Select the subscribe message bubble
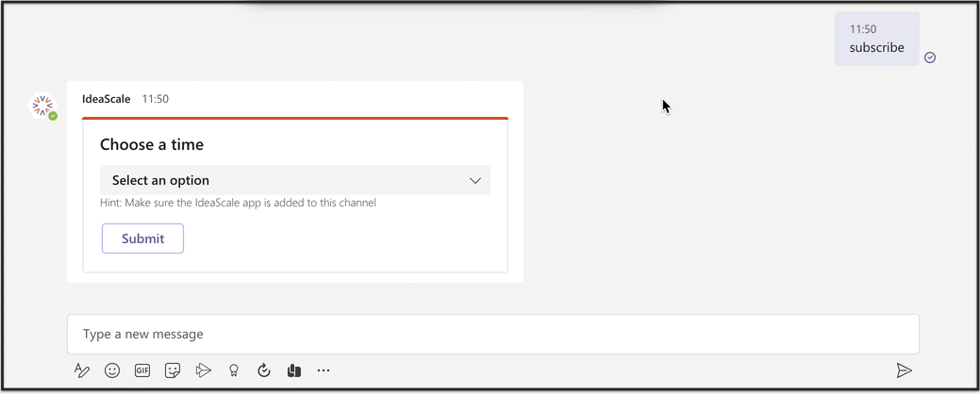The image size is (980, 394). point(877,39)
